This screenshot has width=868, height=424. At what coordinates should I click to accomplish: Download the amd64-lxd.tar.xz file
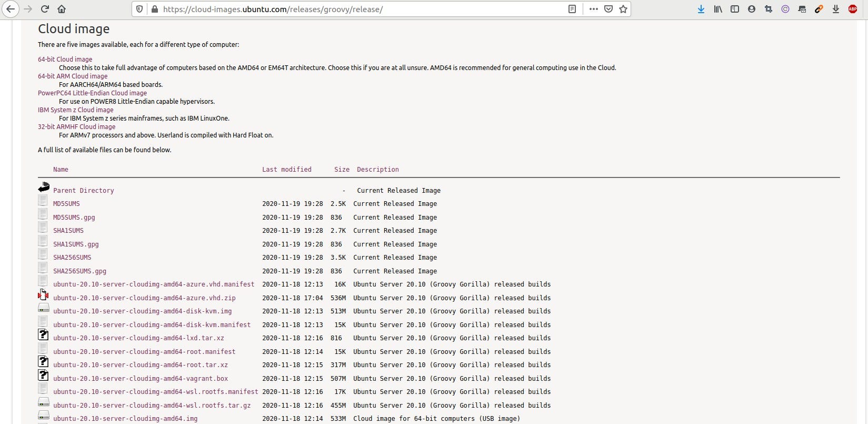138,338
